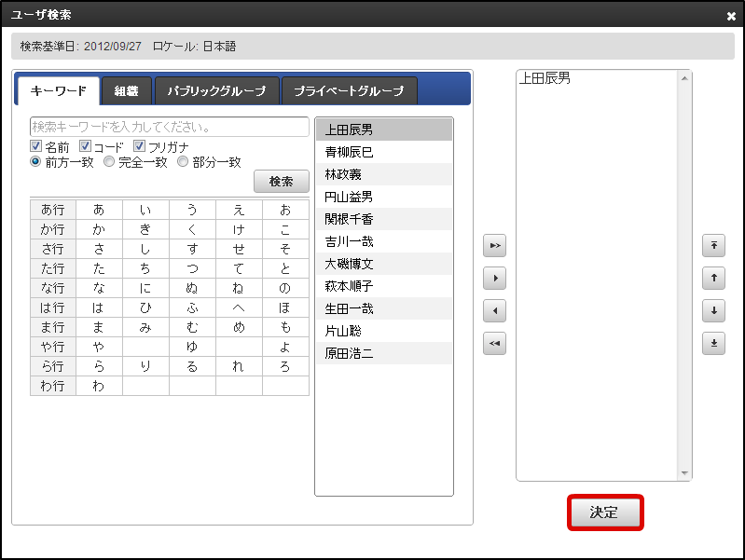Select the 部分一致 radio button

[x=183, y=161]
